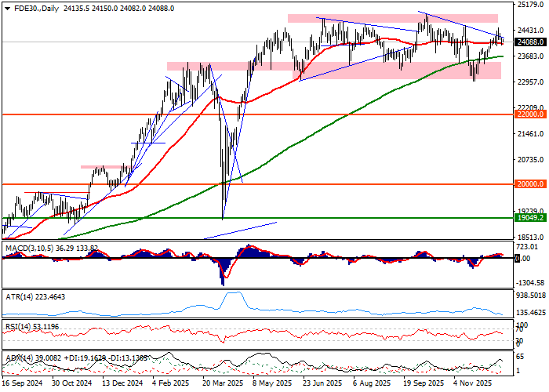Select the 20000.0 orange price label
The height and width of the screenshot is (392, 549).
[530, 184]
